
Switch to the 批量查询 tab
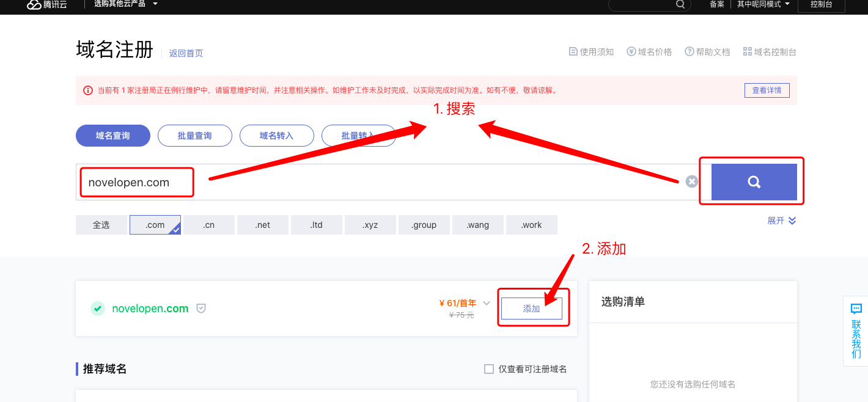point(195,136)
